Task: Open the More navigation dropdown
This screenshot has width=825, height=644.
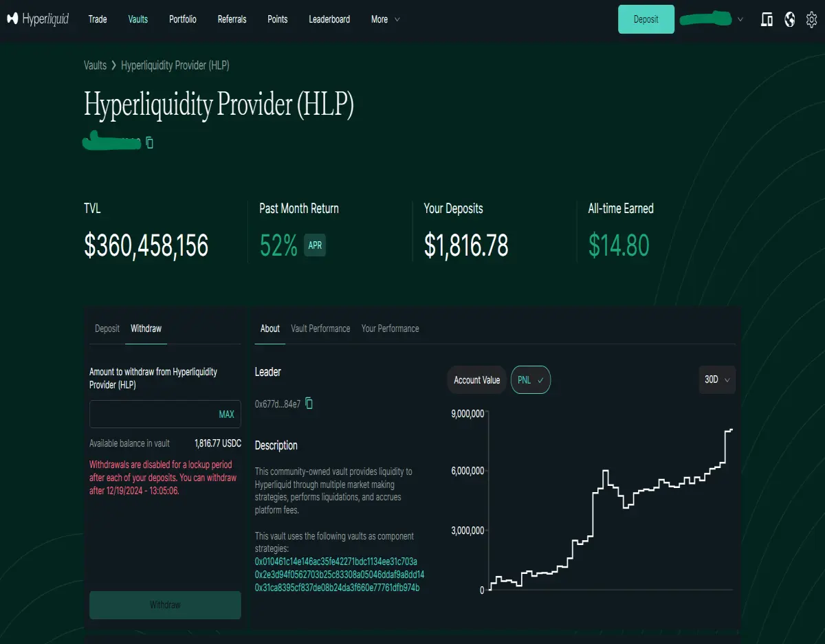Action: [x=385, y=19]
